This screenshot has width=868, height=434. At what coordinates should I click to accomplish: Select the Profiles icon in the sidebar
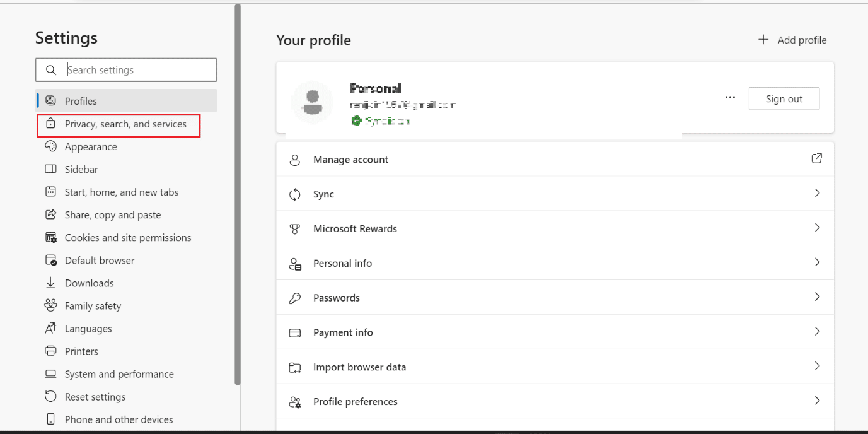(50, 100)
